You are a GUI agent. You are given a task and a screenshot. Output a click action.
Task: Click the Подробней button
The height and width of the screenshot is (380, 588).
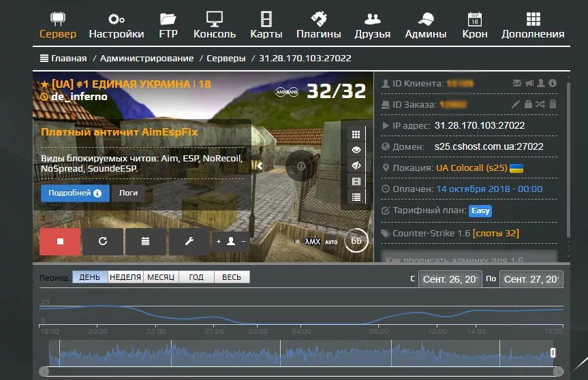(75, 193)
